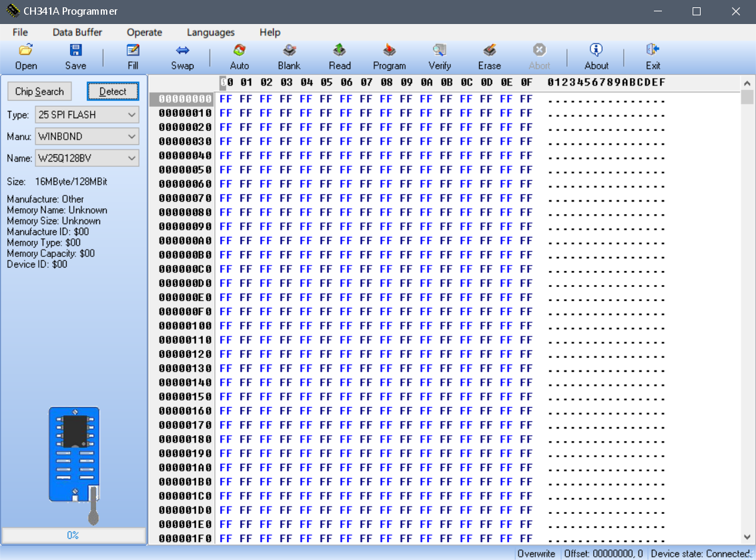Select the Fill buffer tool
Viewport: 756px width, 560px height.
pyautogui.click(x=133, y=50)
